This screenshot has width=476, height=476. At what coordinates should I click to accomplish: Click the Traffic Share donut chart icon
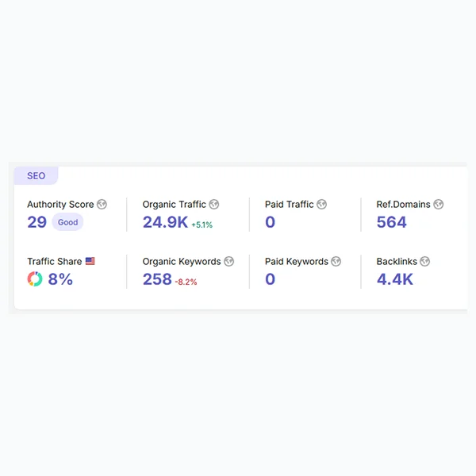(x=35, y=279)
